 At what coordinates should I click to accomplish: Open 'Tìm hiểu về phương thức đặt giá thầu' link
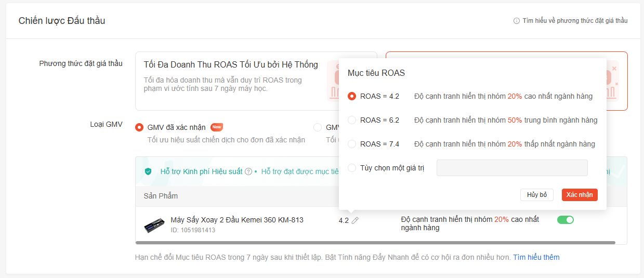tap(575, 21)
